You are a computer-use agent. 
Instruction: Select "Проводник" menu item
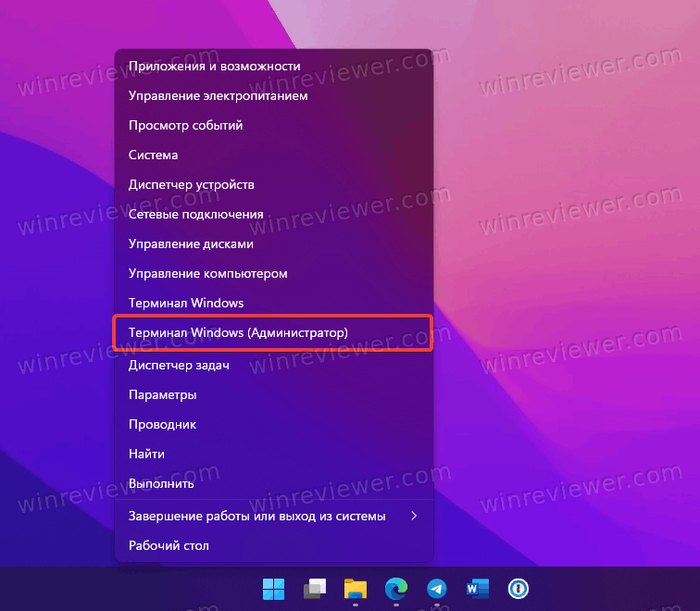[274, 424]
